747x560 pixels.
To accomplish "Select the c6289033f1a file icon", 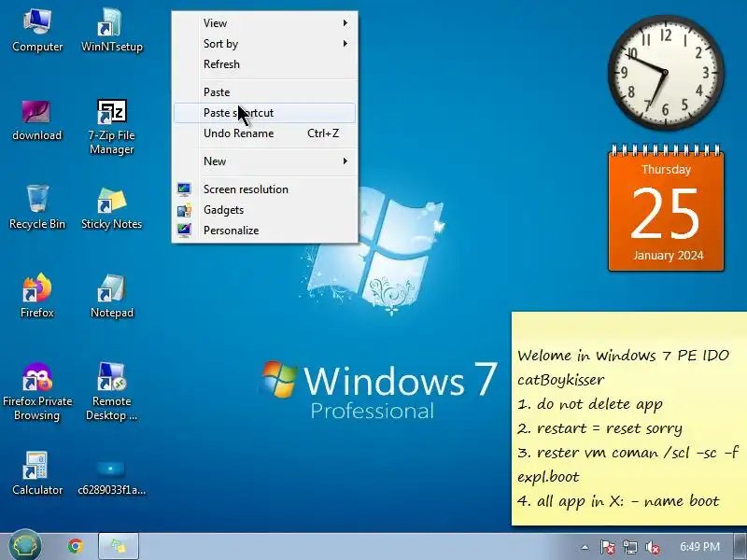I will click(x=111, y=477).
